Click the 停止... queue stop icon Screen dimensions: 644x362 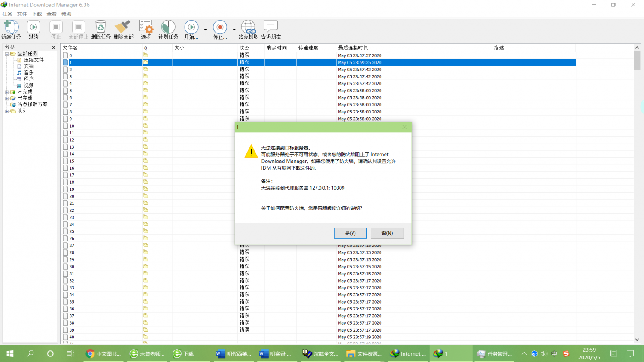220,29
